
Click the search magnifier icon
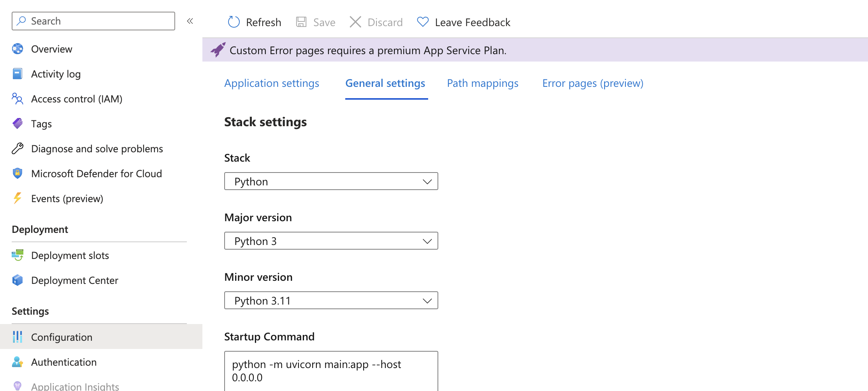tap(22, 21)
